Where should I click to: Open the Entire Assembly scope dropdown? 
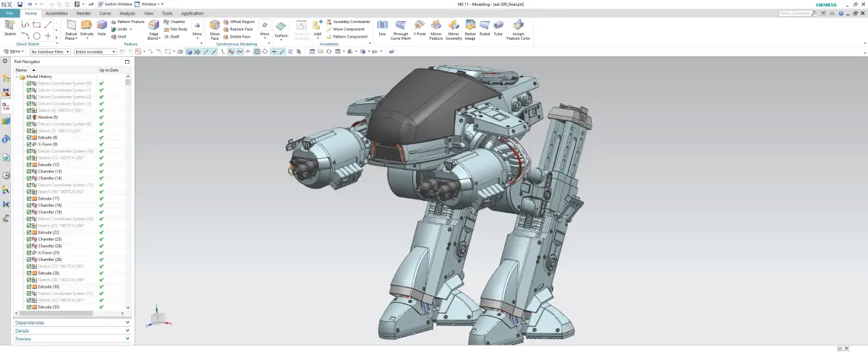97,52
